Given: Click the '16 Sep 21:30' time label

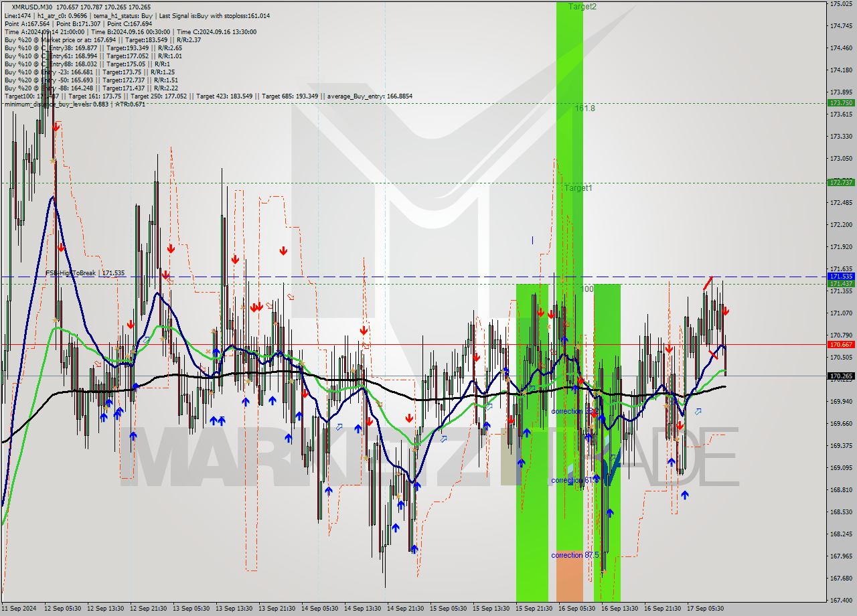Looking at the screenshot, I should click(x=662, y=608).
